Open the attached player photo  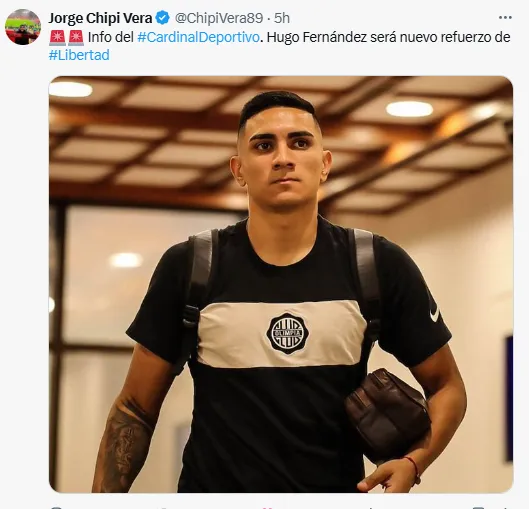281,284
